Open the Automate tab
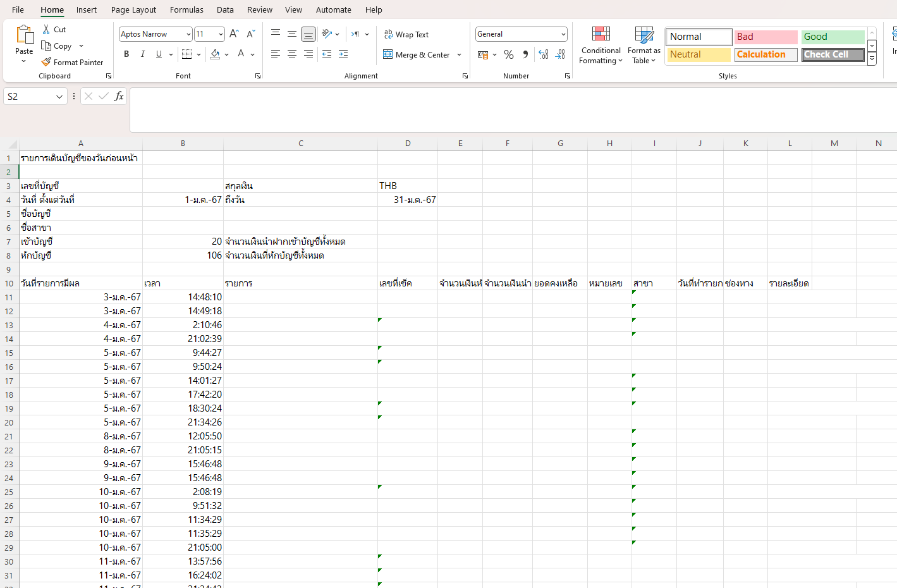 coord(334,9)
